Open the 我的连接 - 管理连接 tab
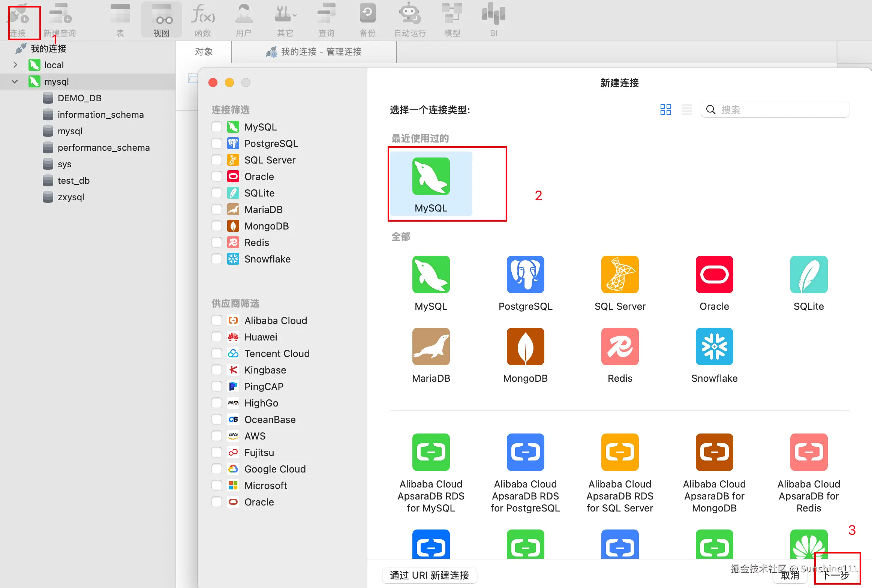The height and width of the screenshot is (588, 872). tap(314, 52)
